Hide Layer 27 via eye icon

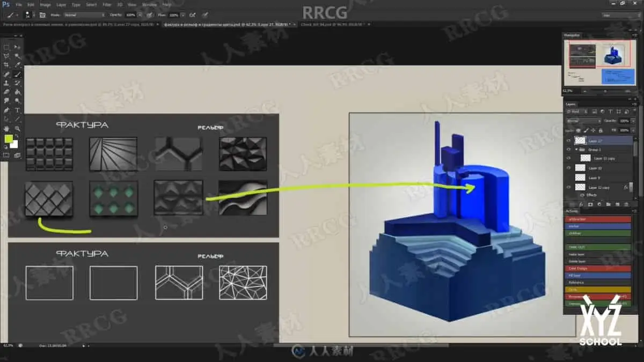pos(569,141)
